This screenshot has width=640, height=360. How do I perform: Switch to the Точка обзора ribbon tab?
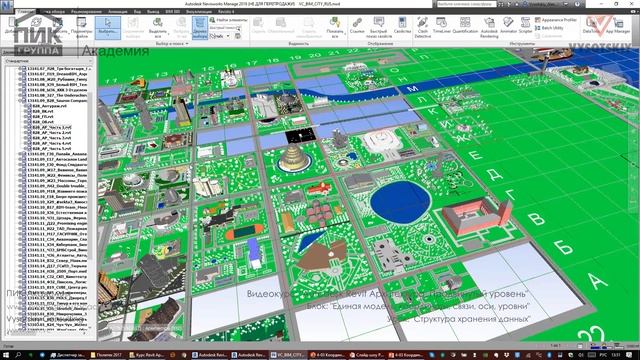click(53, 12)
